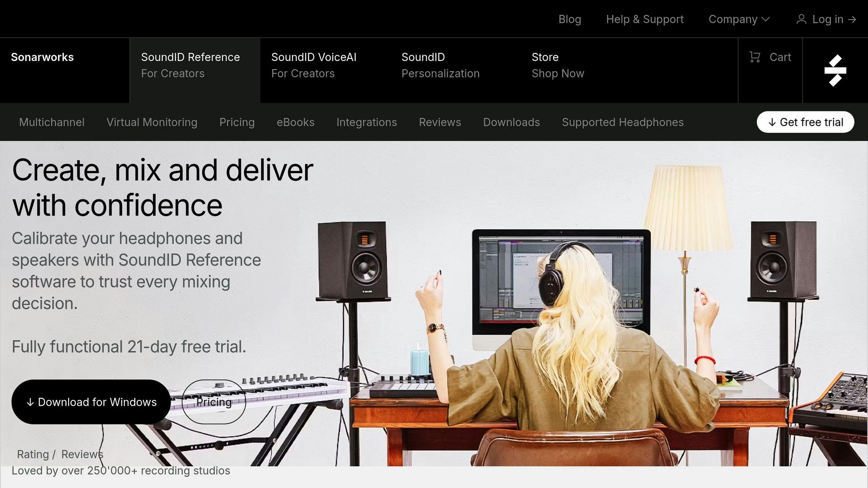Click the Reviews text below the hero
Screen dimensions: 868x488
tap(82, 454)
